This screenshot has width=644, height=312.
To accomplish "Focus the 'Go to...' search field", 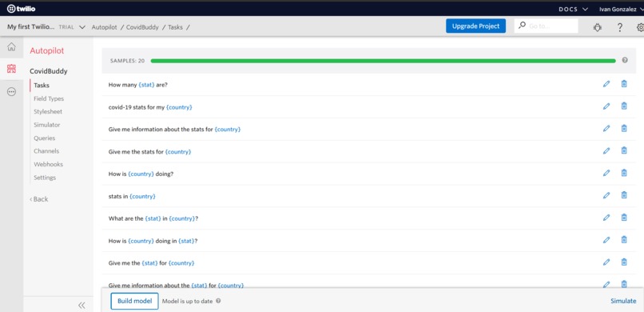I will click(546, 26).
